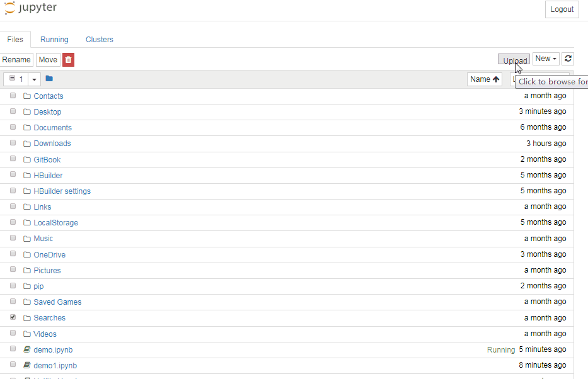The image size is (588, 379).
Task: Select the checkbox beside demo.ipynb
Action: click(x=13, y=349)
